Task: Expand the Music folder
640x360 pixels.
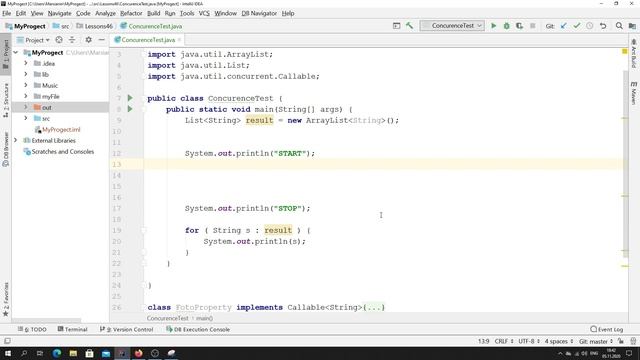Action: point(26,85)
